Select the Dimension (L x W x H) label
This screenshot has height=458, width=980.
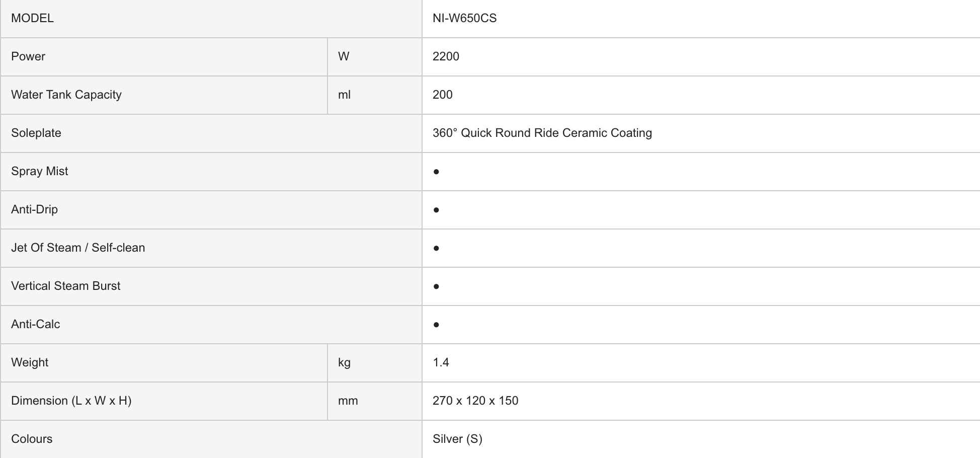pyautogui.click(x=71, y=401)
